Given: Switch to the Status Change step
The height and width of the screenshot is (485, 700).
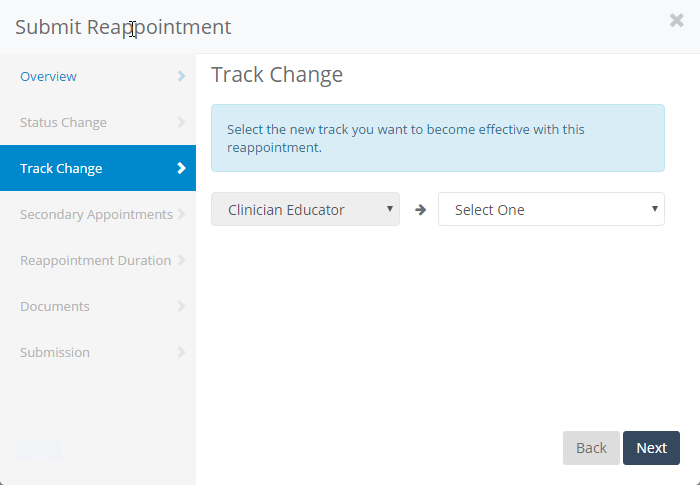Looking at the screenshot, I should coord(63,123).
